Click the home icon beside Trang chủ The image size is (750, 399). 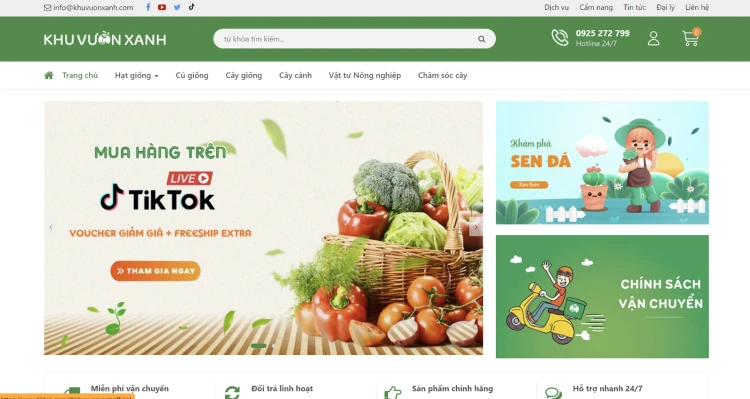(48, 75)
